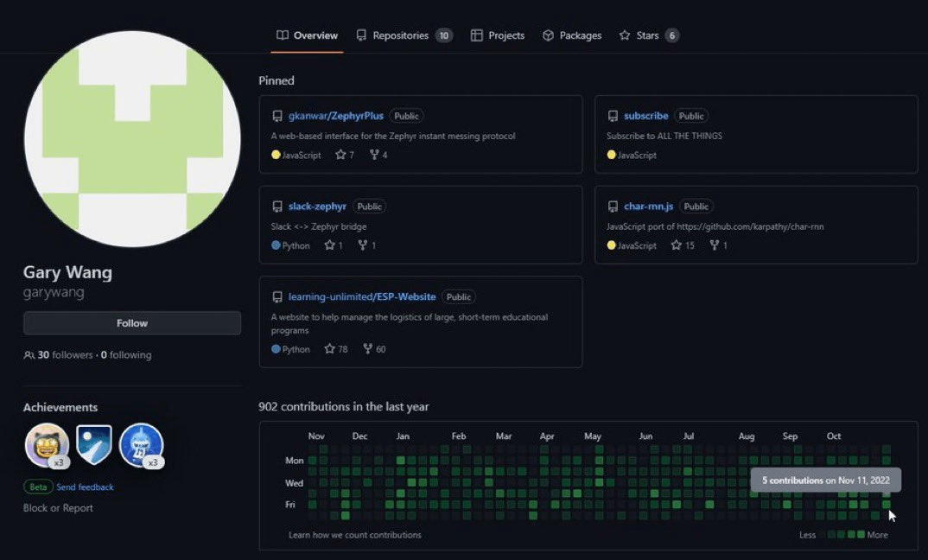
Task: Open Learn how we count contributions
Action: click(355, 535)
